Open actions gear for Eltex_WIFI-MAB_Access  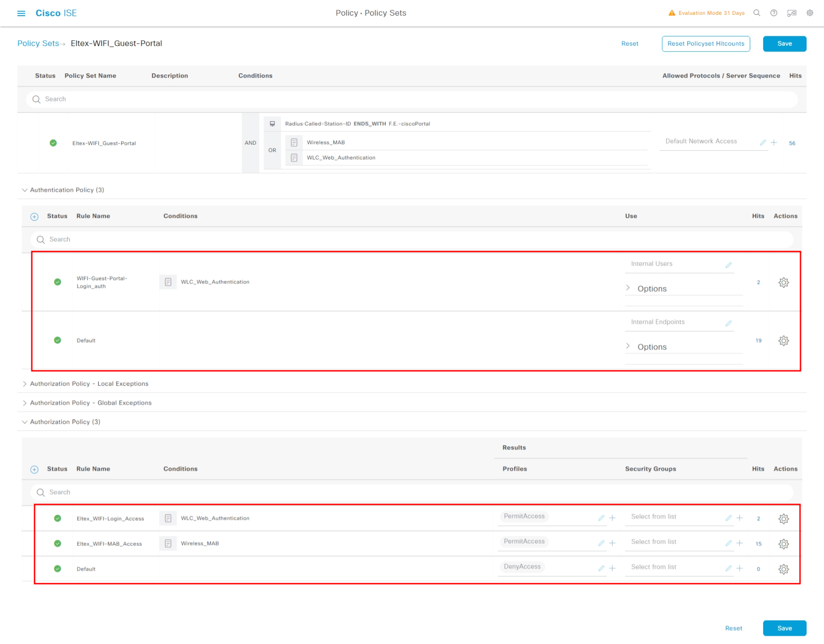pos(783,544)
